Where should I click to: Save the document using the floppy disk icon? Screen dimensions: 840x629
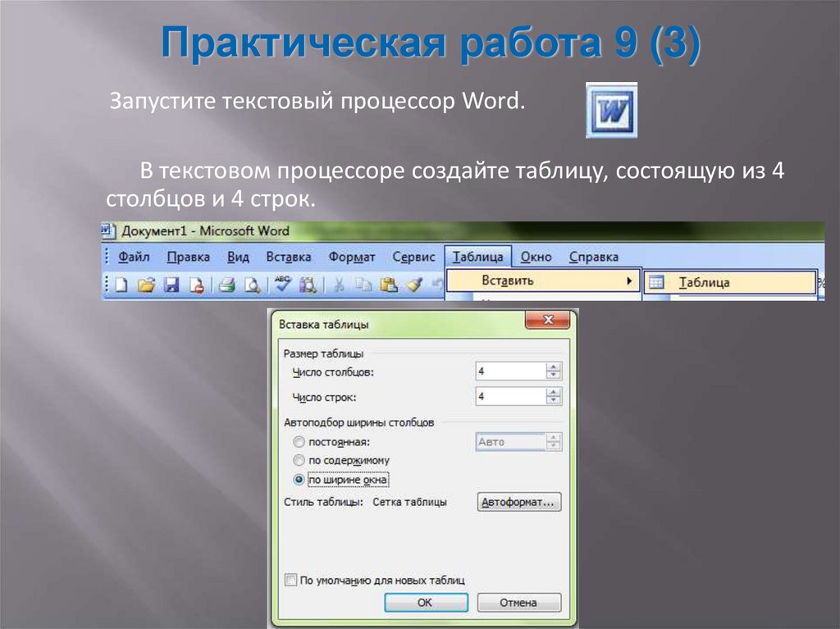pyautogui.click(x=171, y=285)
